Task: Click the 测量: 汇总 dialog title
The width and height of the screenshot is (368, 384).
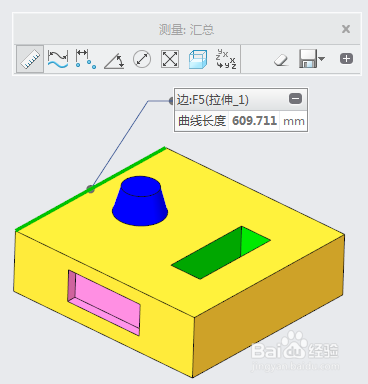Action: tap(186, 30)
